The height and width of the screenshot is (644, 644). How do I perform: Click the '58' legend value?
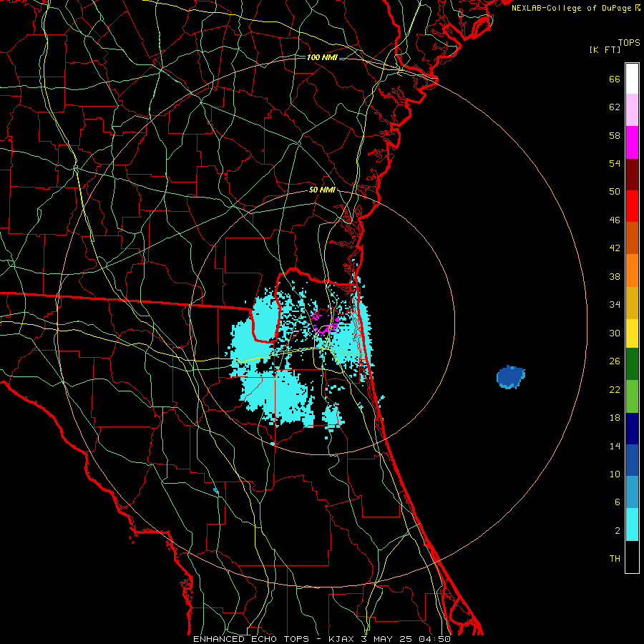[615, 135]
